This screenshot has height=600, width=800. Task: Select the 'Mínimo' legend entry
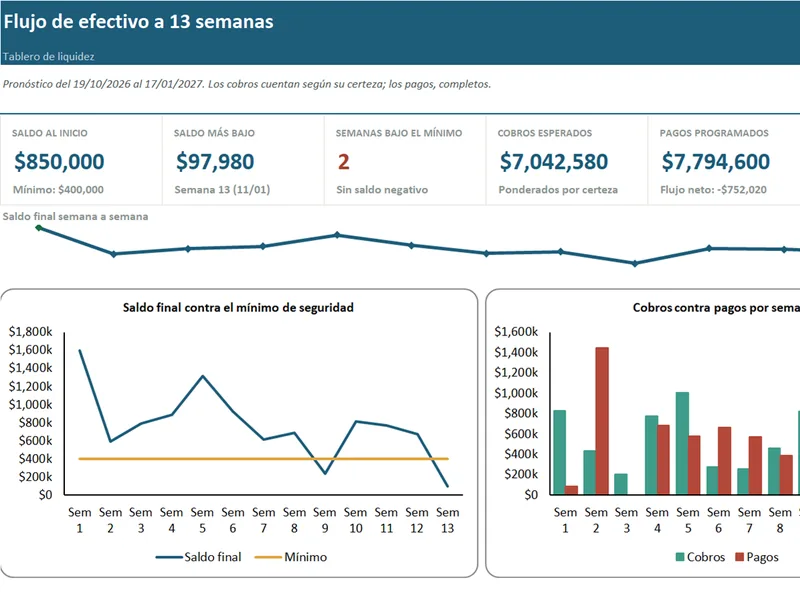(x=290, y=557)
